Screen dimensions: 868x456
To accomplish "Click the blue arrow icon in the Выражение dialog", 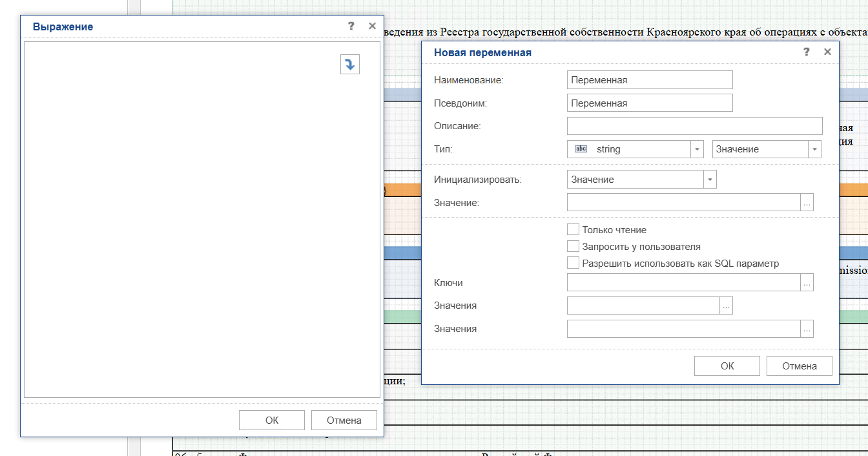I will 349,64.
